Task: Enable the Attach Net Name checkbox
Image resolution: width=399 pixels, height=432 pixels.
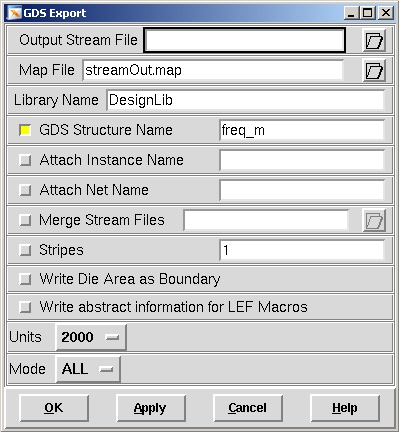Action: [x=25, y=190]
